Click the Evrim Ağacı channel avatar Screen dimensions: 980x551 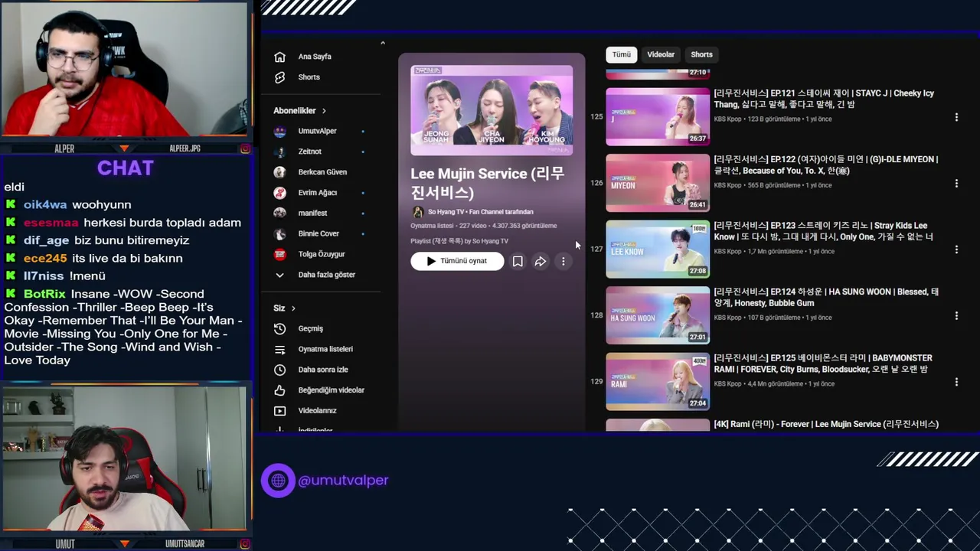coord(280,193)
